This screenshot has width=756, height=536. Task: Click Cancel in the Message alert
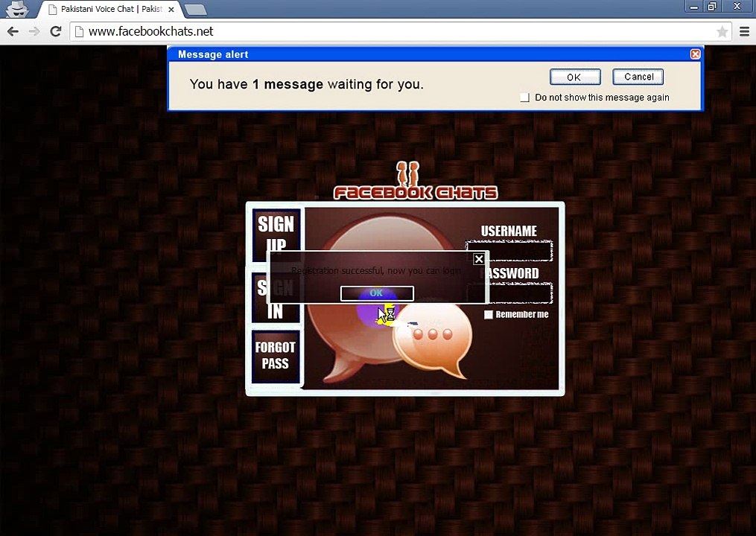pyautogui.click(x=638, y=77)
